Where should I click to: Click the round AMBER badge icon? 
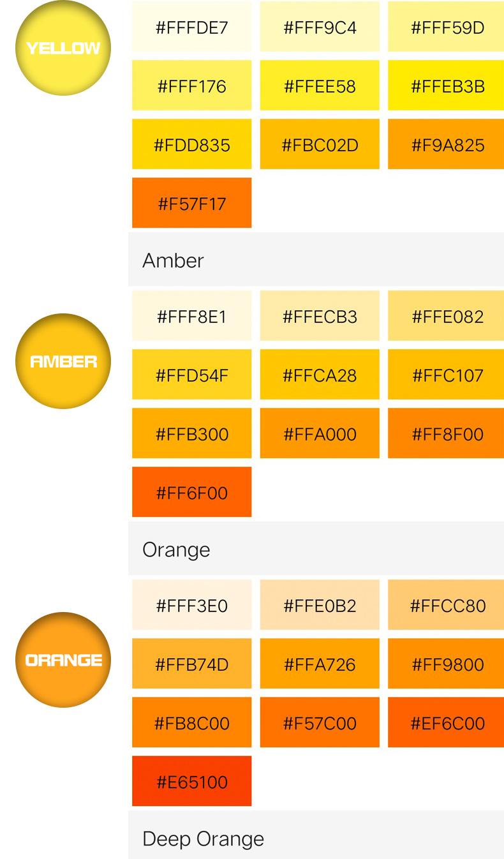(x=63, y=361)
